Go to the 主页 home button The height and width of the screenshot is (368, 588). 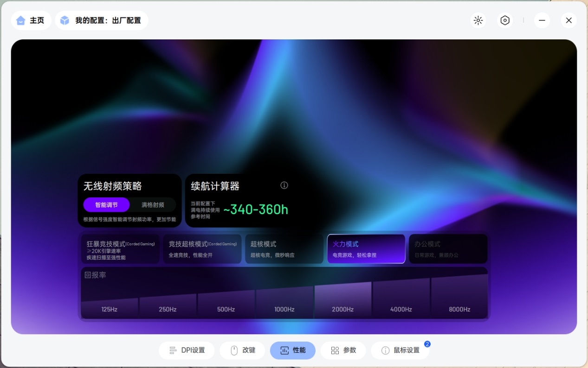(31, 20)
